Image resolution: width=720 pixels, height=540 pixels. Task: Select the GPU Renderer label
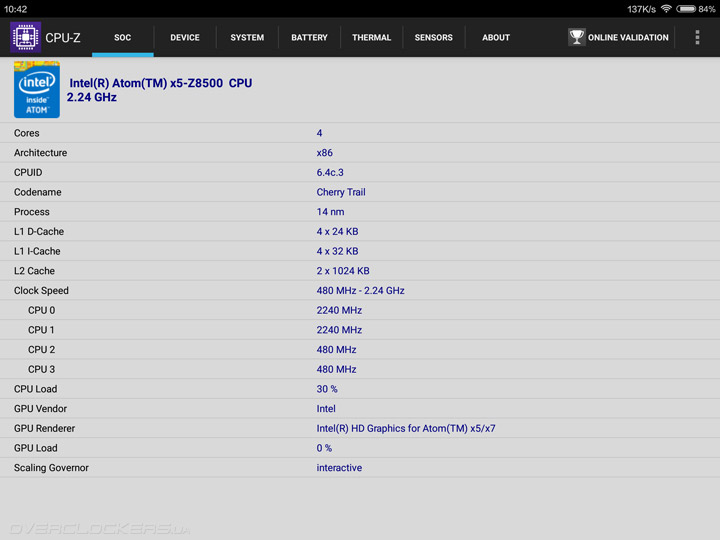[x=45, y=429]
